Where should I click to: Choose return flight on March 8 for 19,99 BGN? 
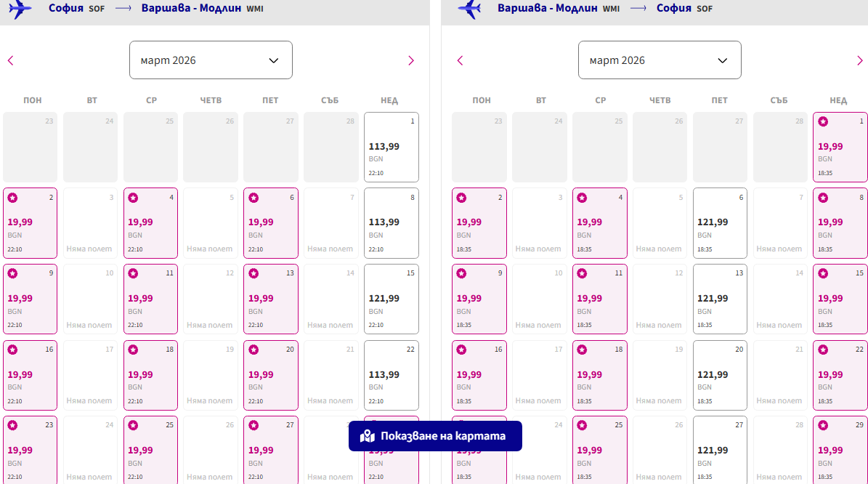click(840, 223)
